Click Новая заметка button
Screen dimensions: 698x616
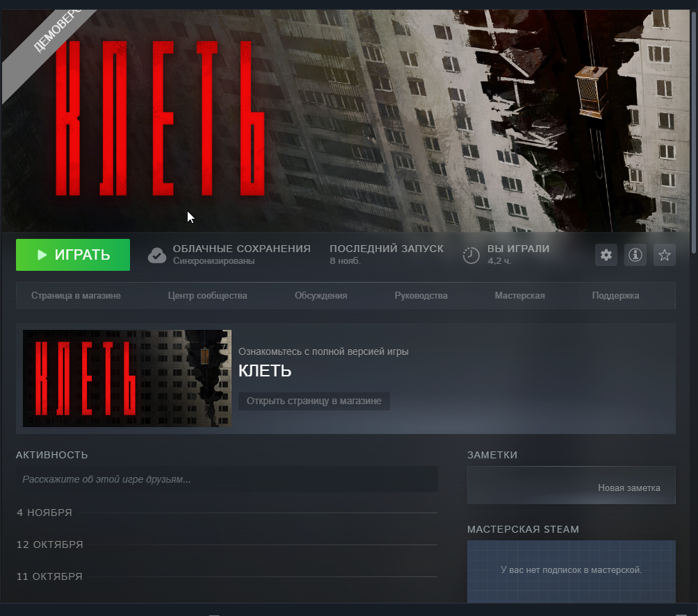click(x=629, y=488)
